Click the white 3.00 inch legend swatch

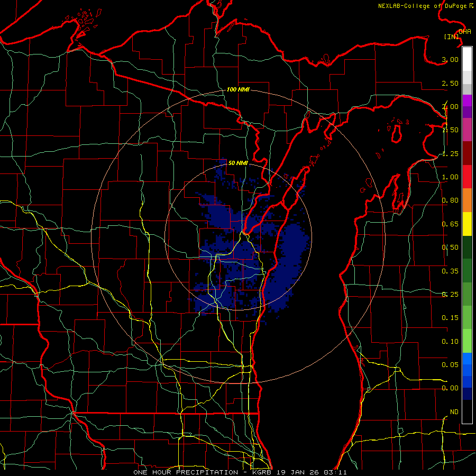(x=467, y=59)
